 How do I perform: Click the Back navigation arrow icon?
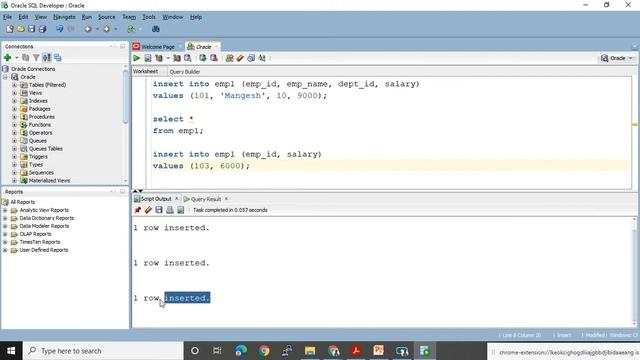tap(88, 29)
